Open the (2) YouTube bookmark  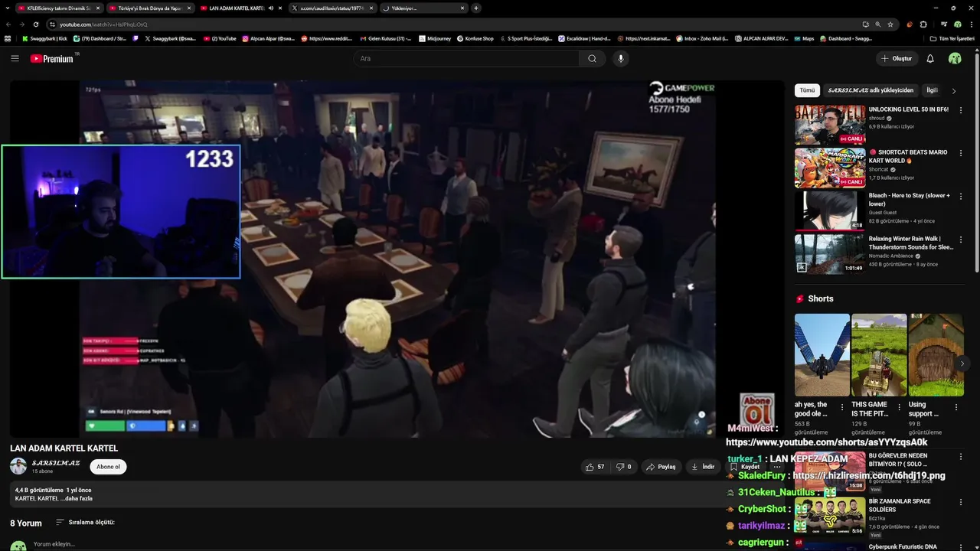220,38
